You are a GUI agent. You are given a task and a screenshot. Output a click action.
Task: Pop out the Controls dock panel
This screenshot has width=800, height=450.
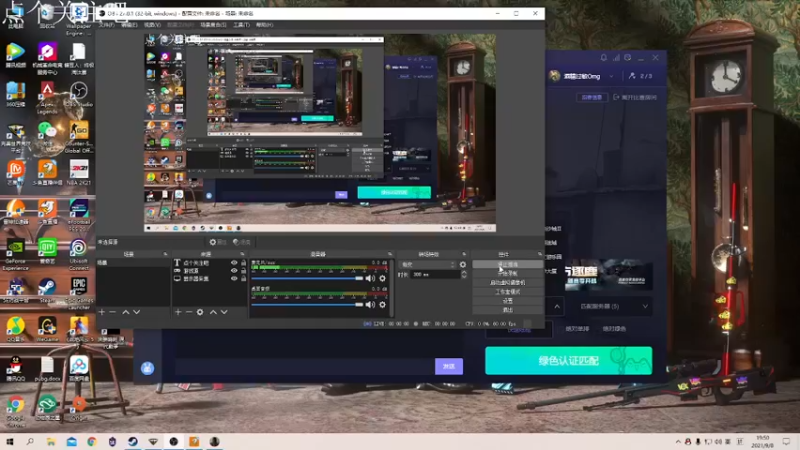click(x=540, y=254)
